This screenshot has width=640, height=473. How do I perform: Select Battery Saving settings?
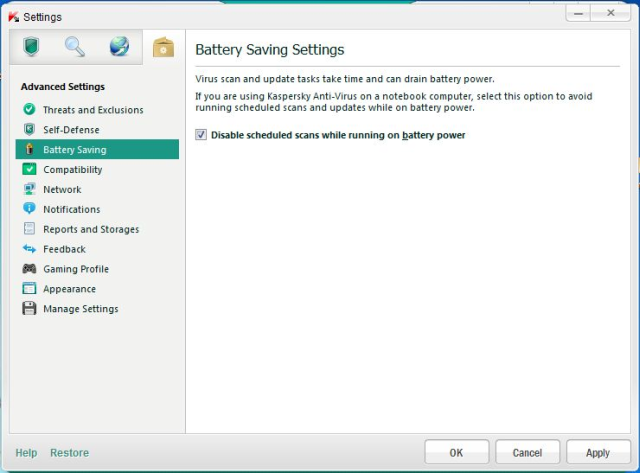coord(97,149)
